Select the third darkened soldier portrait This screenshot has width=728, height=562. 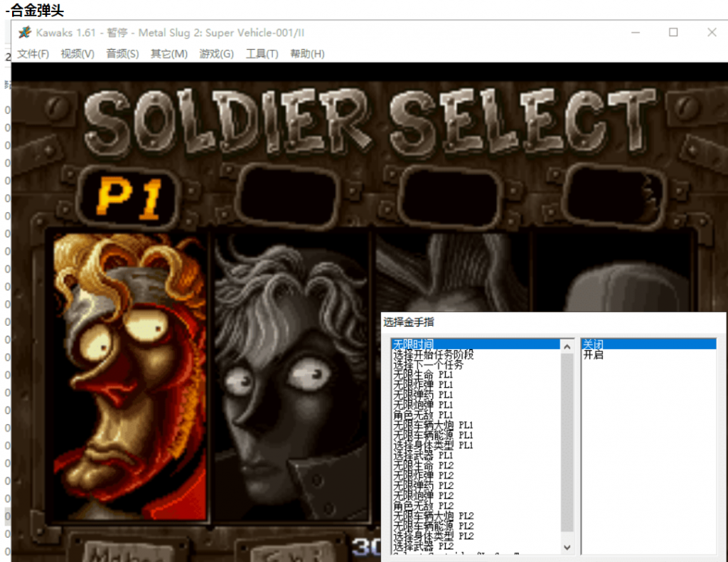453,272
